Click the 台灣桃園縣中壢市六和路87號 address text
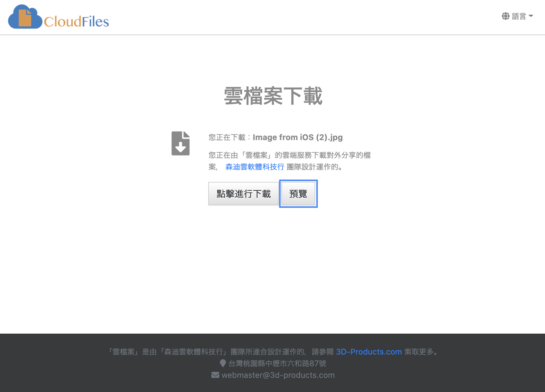This screenshot has height=392, width=545. pos(277,363)
